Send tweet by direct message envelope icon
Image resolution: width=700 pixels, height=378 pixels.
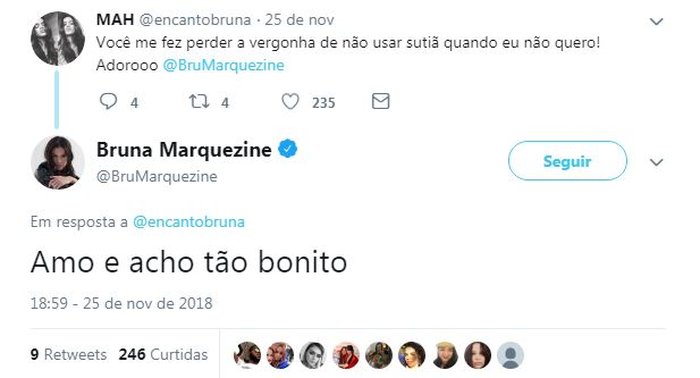[x=381, y=101]
